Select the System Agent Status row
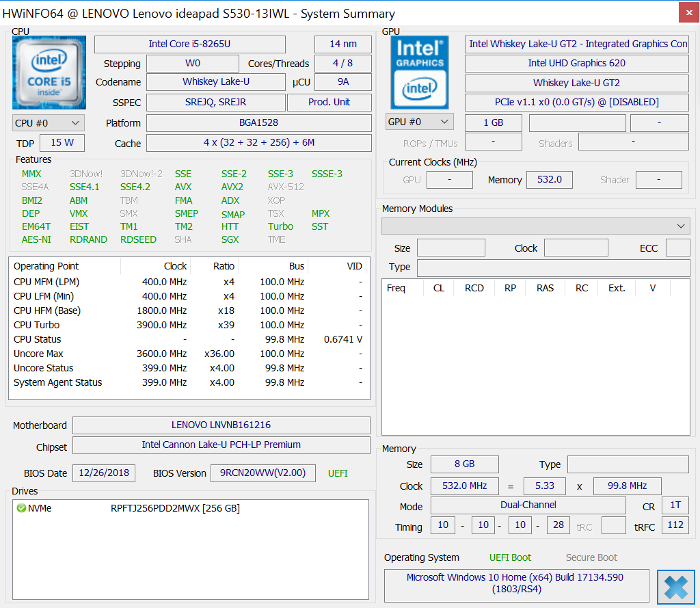The height and width of the screenshot is (608, 700). [x=188, y=382]
